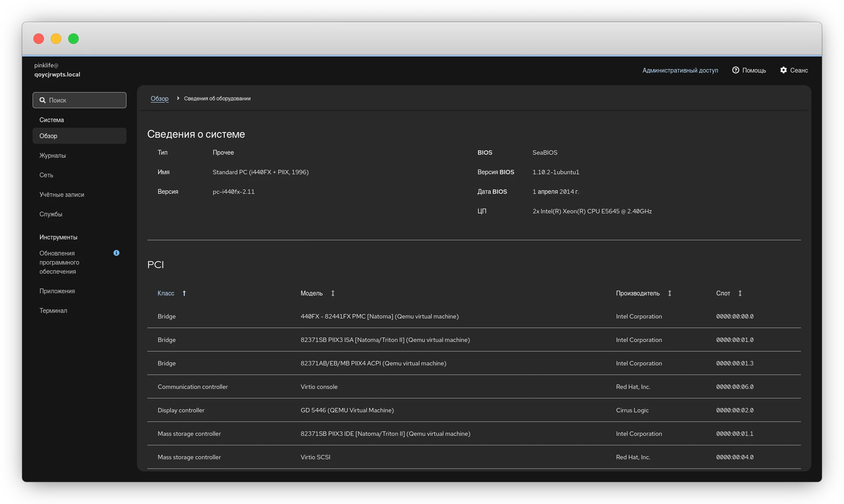Click the Класс column sort arrow
The image size is (844, 504).
coord(184,293)
